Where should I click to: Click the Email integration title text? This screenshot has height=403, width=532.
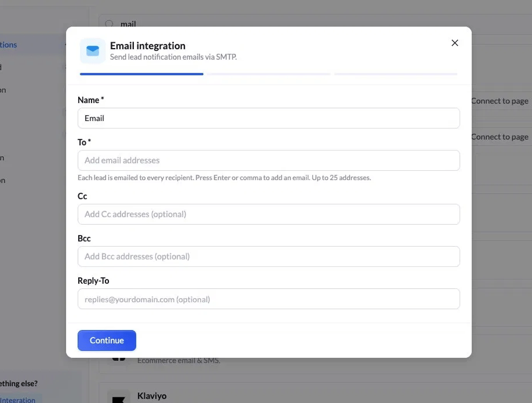coord(148,45)
